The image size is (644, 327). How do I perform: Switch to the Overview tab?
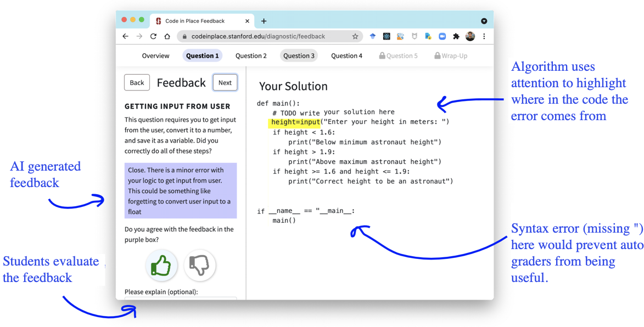(x=155, y=55)
